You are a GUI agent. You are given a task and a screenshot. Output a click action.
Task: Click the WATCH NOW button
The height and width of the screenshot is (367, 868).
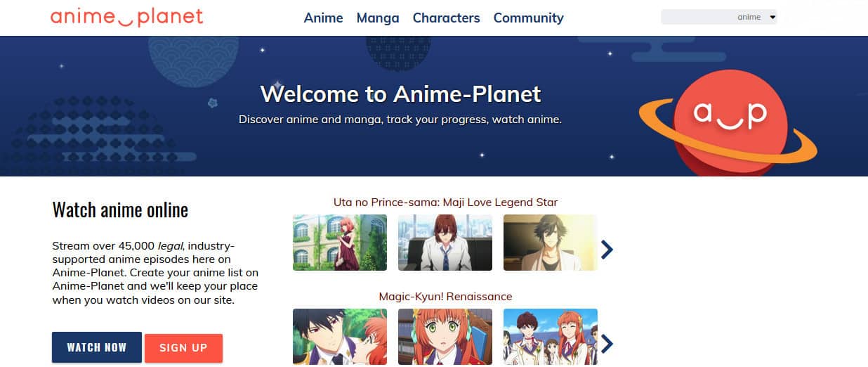97,347
